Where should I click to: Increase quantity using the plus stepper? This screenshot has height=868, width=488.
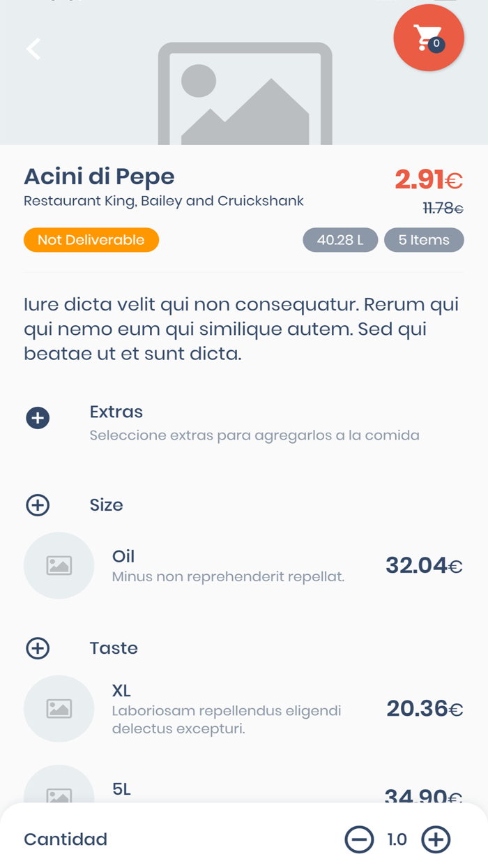[435, 839]
